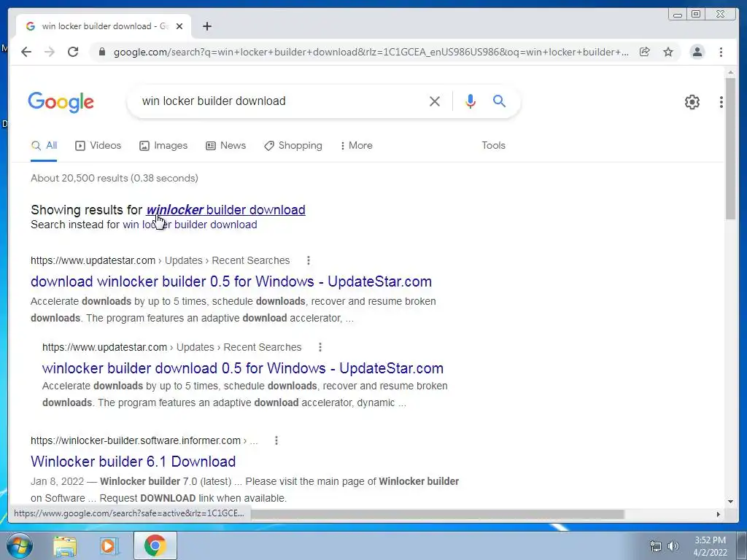Viewport: 747px width, 560px height.
Task: Reload the current page
Action: [73, 52]
